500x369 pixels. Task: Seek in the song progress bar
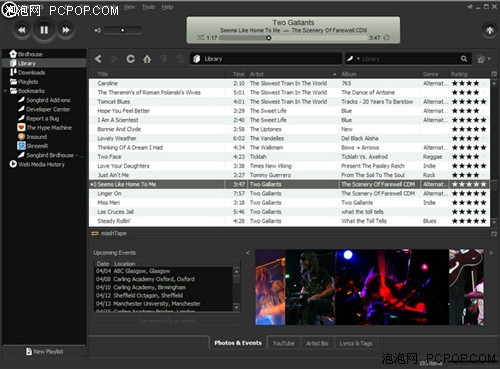tap(293, 38)
